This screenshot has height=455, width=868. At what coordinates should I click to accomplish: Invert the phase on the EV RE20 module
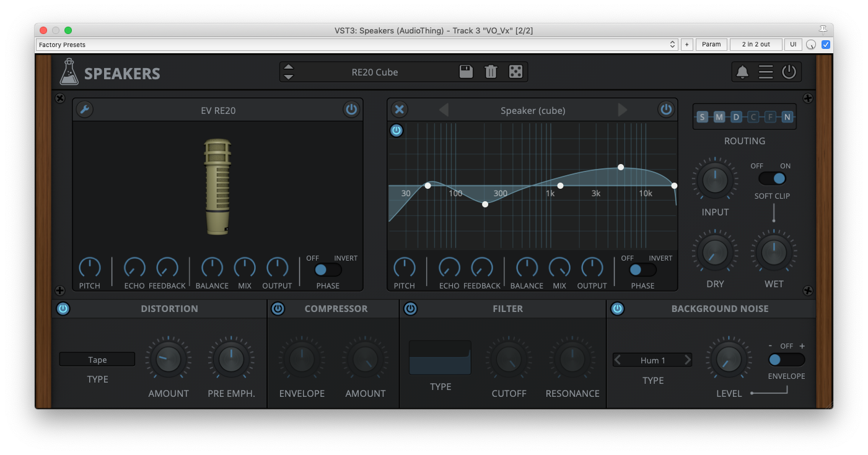(x=333, y=271)
